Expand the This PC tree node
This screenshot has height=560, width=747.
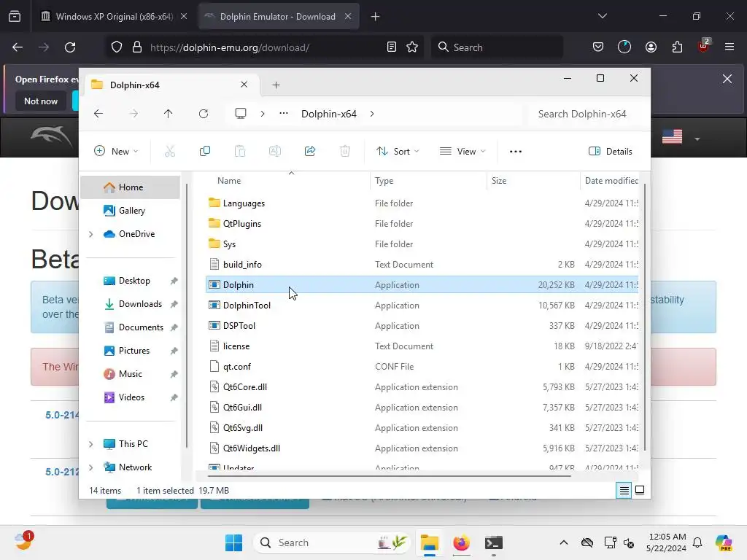tap(91, 444)
